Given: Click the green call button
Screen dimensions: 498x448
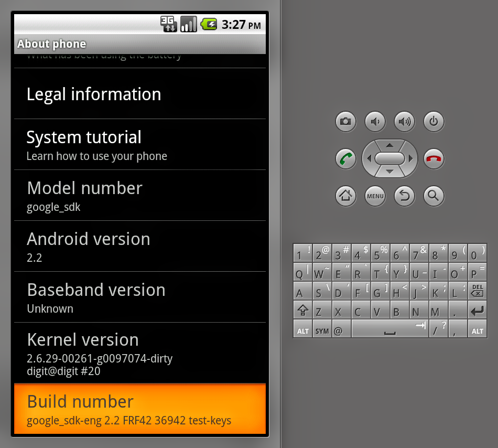Looking at the screenshot, I should pyautogui.click(x=345, y=158).
